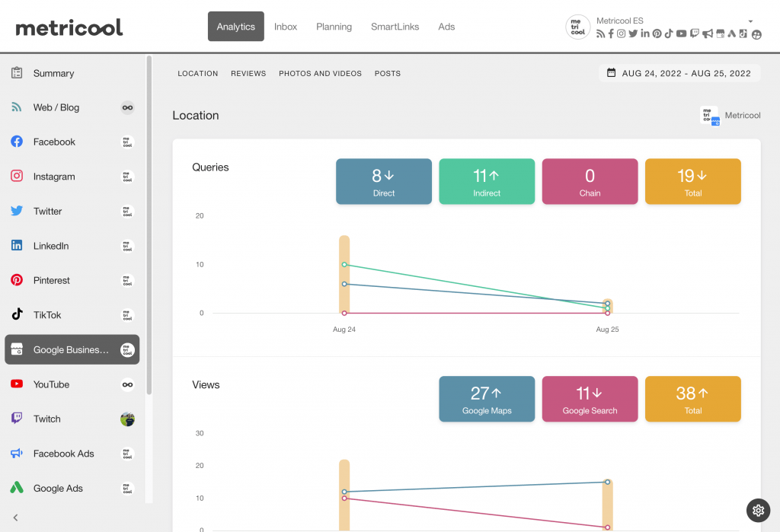780x532 pixels.
Task: Collapse the sidebar with the left chevron
Action: tap(15, 518)
